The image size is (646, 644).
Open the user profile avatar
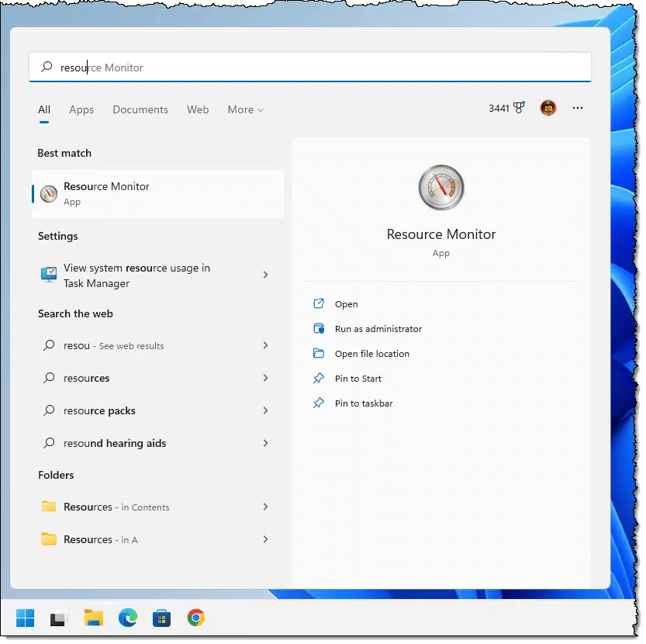[548, 108]
